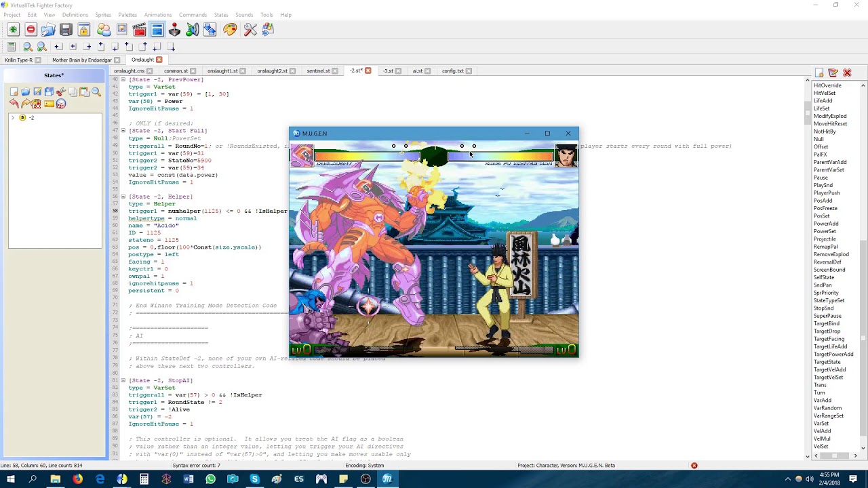Open Skype from the taskbar
The height and width of the screenshot is (488, 868).
coord(254,479)
